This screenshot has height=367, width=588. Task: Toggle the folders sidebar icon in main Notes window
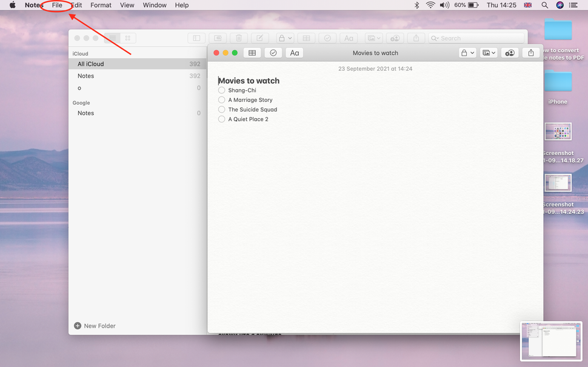196,38
